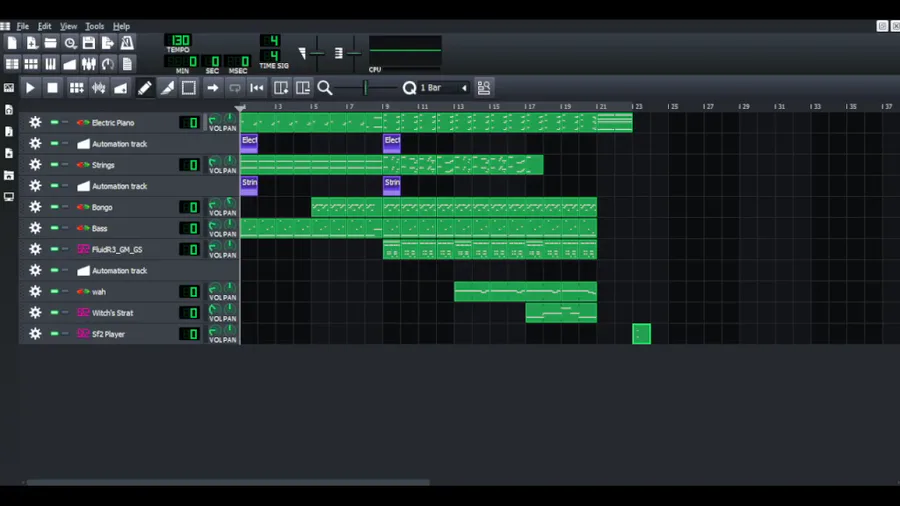Open Electric Piano track gear menu
The width and height of the screenshot is (900, 506).
point(35,122)
